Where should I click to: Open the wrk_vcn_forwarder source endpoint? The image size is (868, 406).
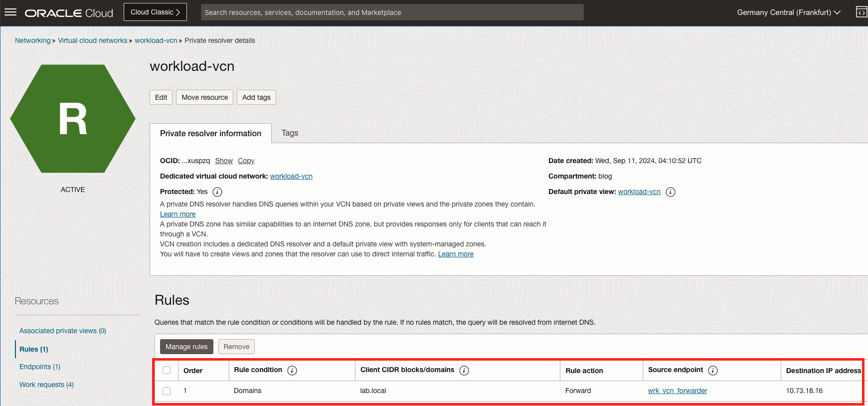pyautogui.click(x=678, y=391)
